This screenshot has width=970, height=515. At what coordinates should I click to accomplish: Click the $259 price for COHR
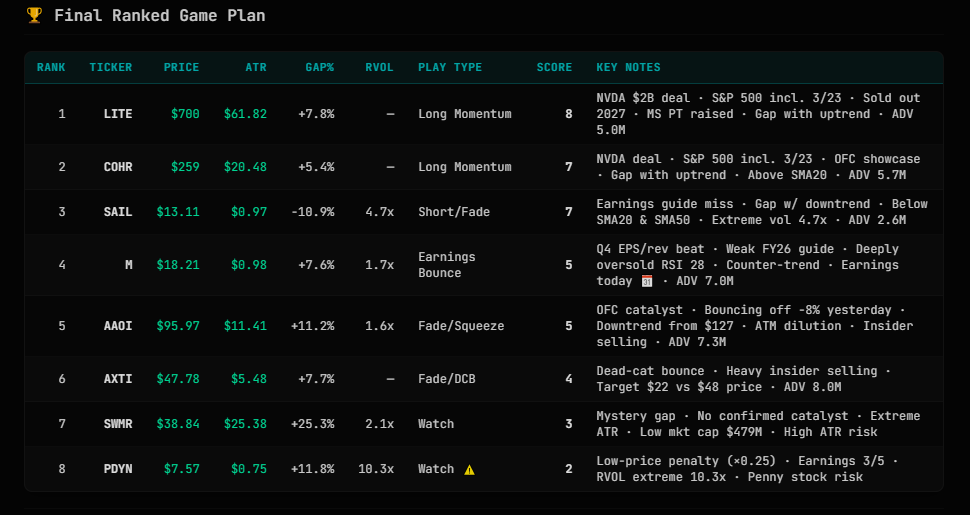[186, 167]
